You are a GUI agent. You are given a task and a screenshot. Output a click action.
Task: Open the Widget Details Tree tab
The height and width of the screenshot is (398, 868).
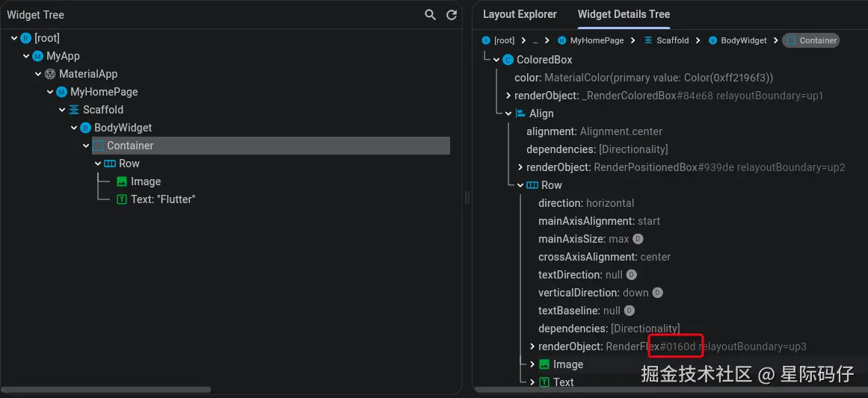point(624,14)
